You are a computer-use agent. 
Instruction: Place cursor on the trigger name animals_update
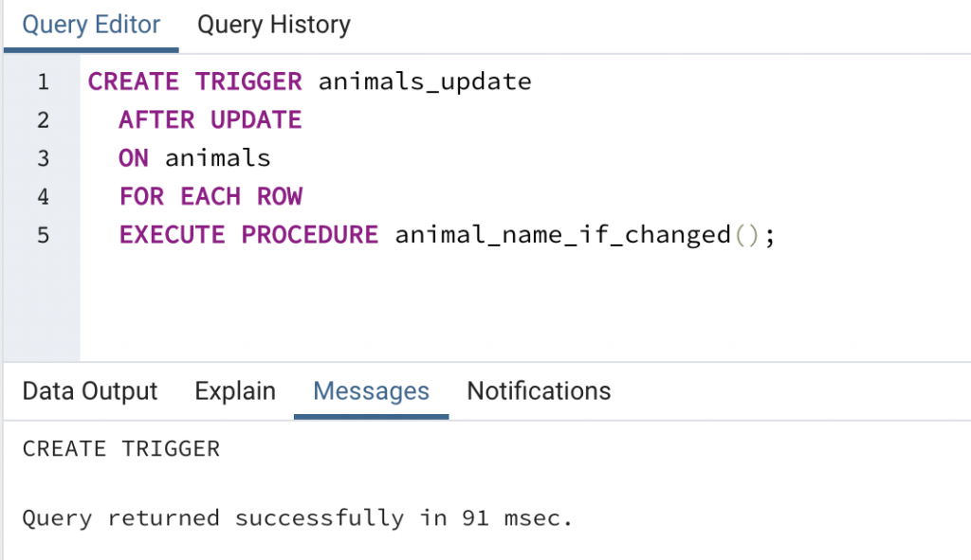(x=425, y=81)
